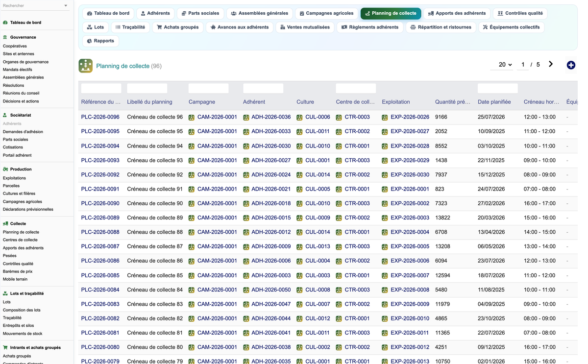Click the Campagne column filter field
Screen dimensions: 588x364
209,88
